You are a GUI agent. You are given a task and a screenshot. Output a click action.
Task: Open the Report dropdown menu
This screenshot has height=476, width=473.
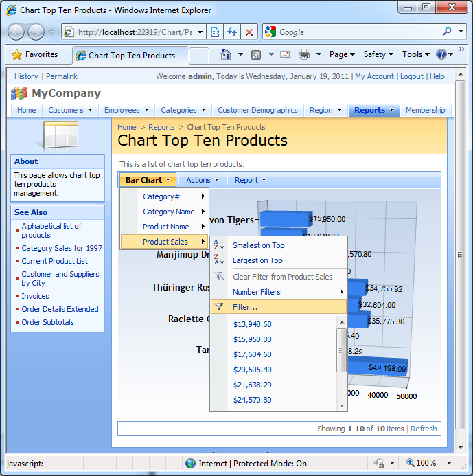[250, 180]
